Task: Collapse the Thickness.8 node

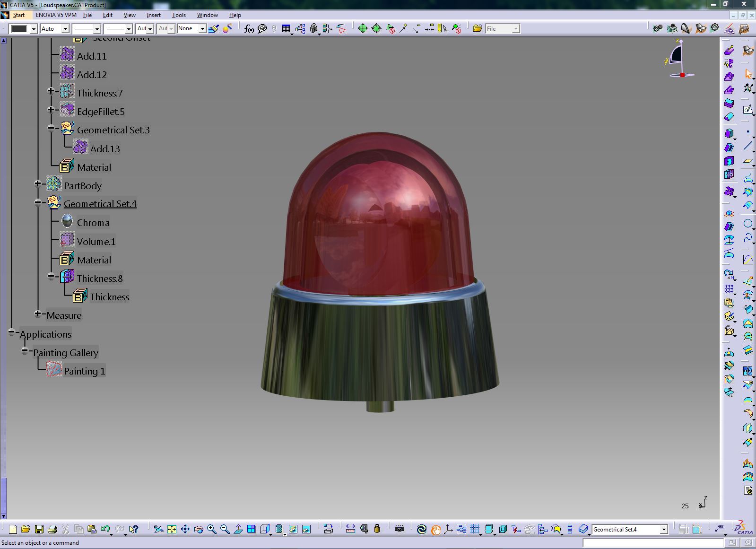Action: click(x=51, y=277)
